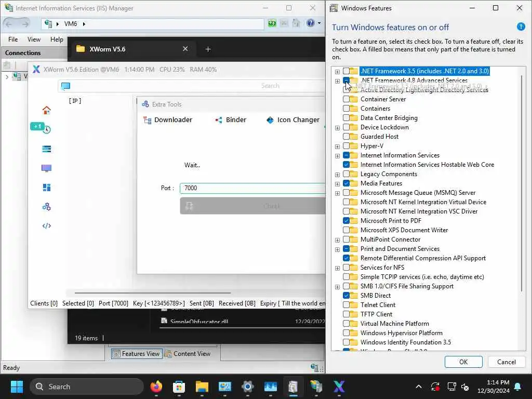
Task: Expand the Device Lockdown node
Action: [337, 128]
